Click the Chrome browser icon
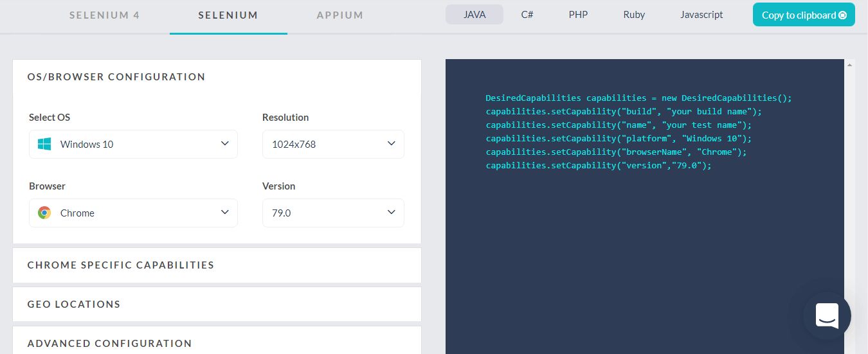Screen dimensions: 868x354 coord(44,213)
